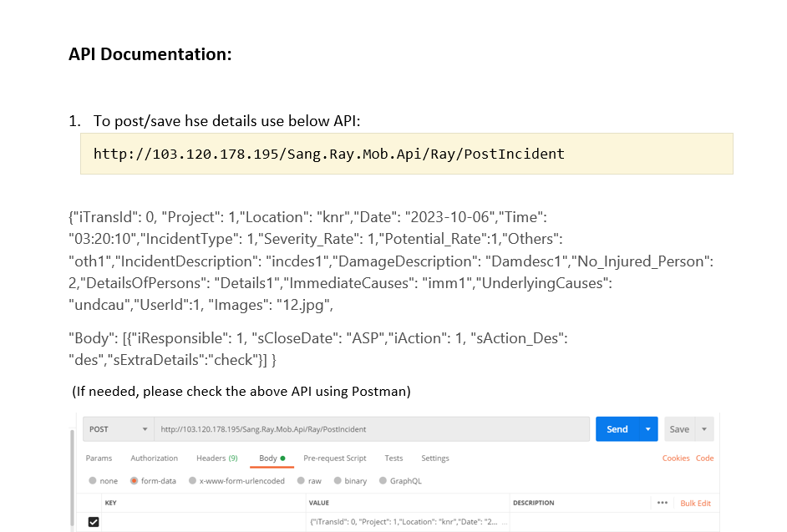This screenshot has width=787, height=532.
Task: Select the none body type radio
Action: [93, 481]
